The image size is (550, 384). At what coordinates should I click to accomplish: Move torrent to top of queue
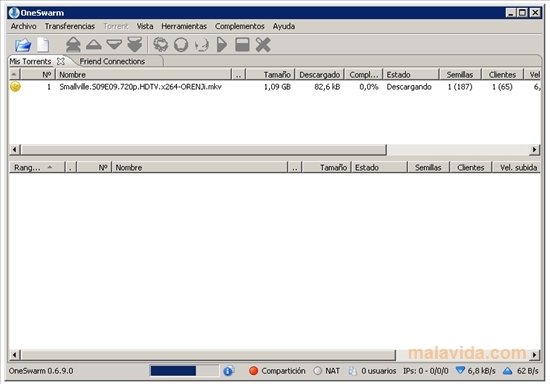(x=73, y=45)
